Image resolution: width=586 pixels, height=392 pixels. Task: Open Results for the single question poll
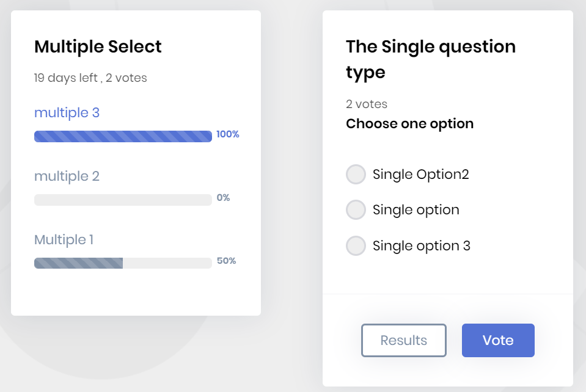[403, 340]
